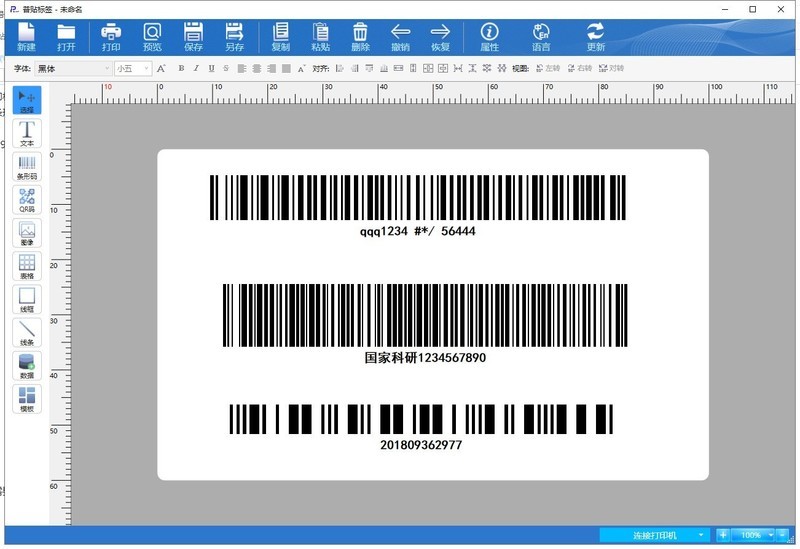Set text align center
This screenshot has width=800, height=549.
coord(257,68)
